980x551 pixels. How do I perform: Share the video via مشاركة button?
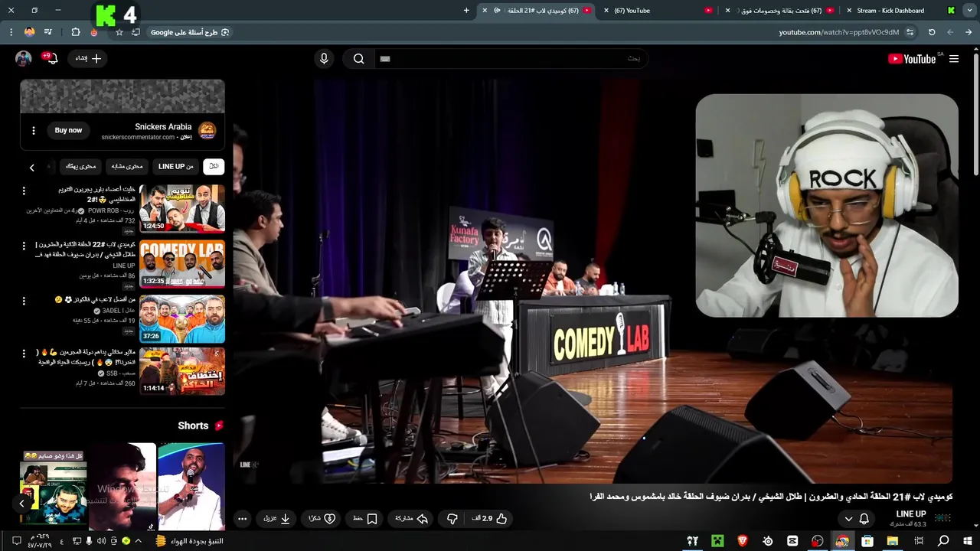click(x=411, y=519)
